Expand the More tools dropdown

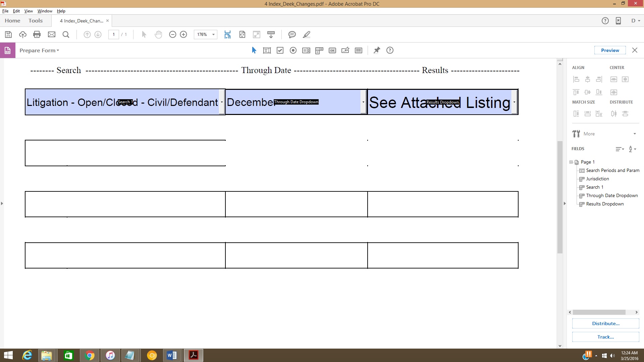[x=635, y=134]
